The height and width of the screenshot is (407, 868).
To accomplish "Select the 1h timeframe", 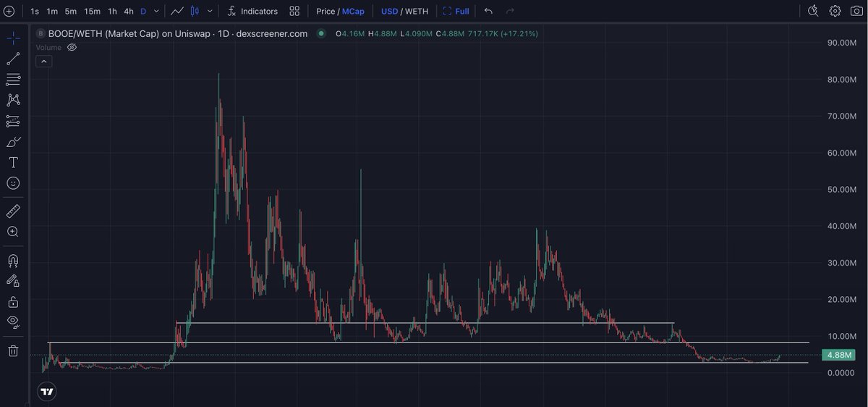I will 112,12.
